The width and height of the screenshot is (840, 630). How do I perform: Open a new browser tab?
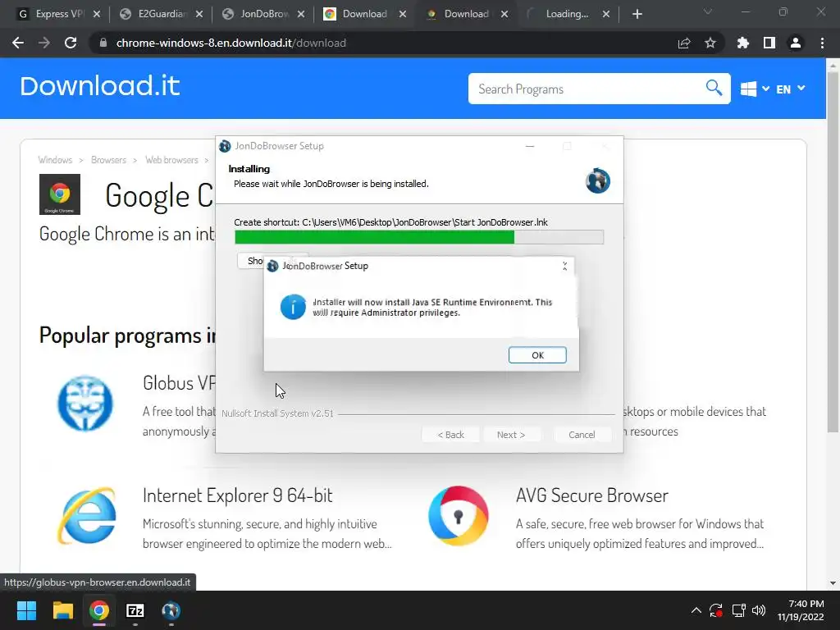637,14
